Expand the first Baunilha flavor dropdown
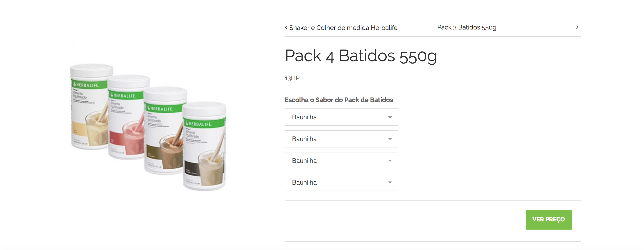The image size is (644, 250). pos(341,117)
